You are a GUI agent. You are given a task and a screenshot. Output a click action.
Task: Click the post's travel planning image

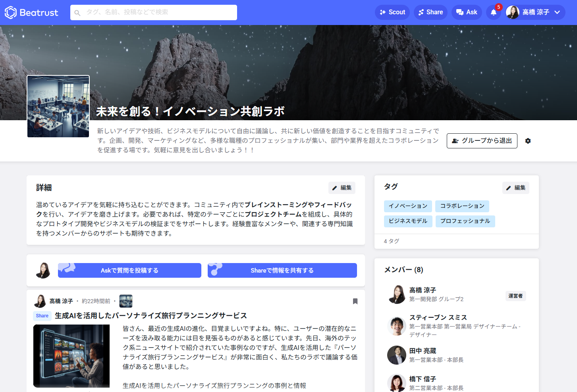click(x=71, y=356)
